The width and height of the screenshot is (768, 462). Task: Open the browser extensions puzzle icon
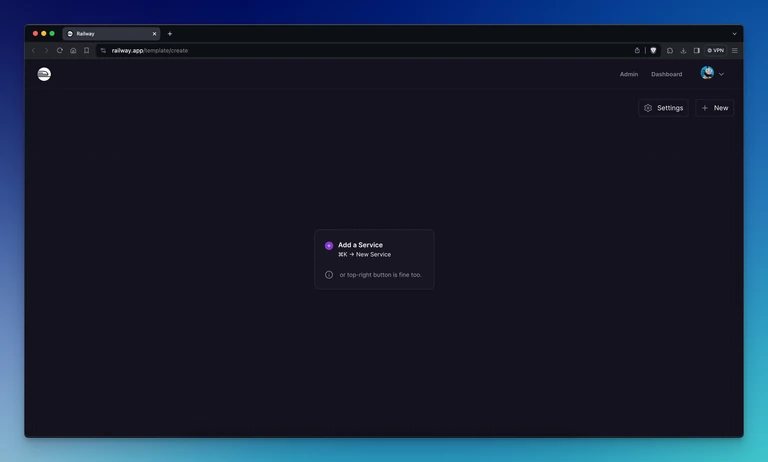pos(670,50)
